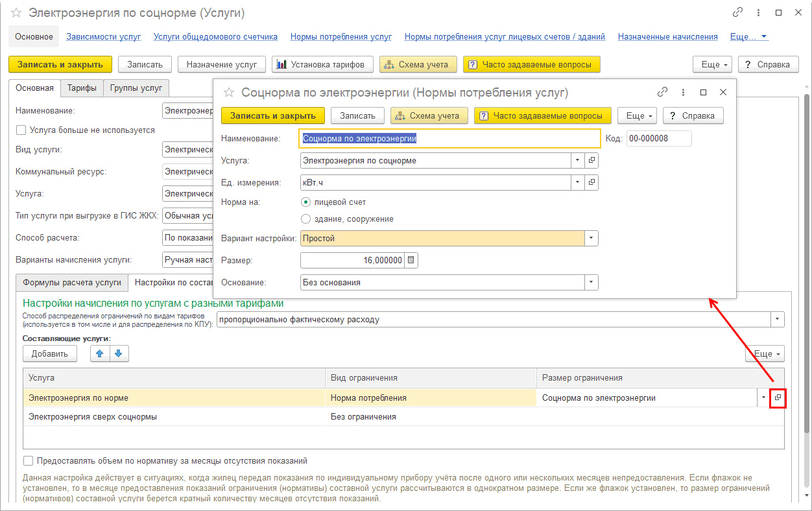
Task: Open calculator icon in Размер field
Action: coord(411,261)
